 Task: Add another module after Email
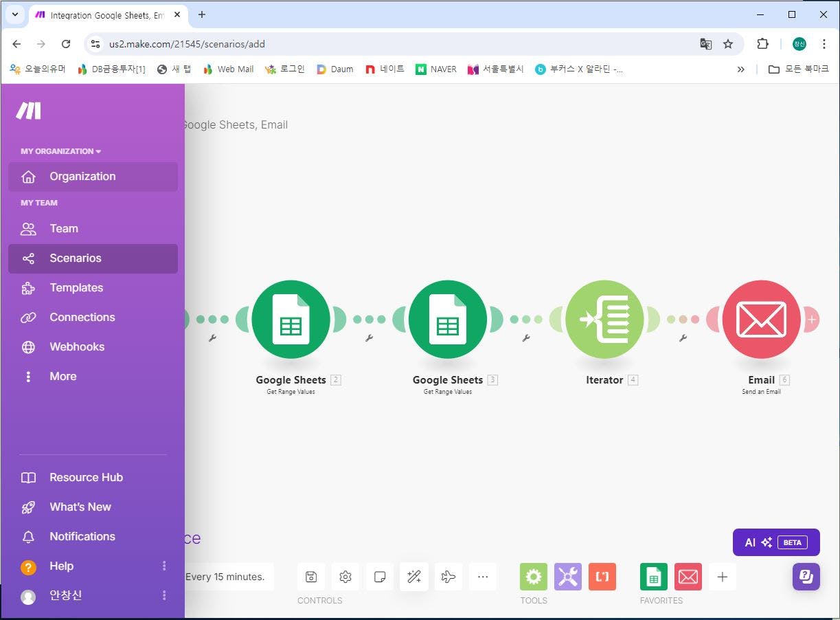click(812, 320)
